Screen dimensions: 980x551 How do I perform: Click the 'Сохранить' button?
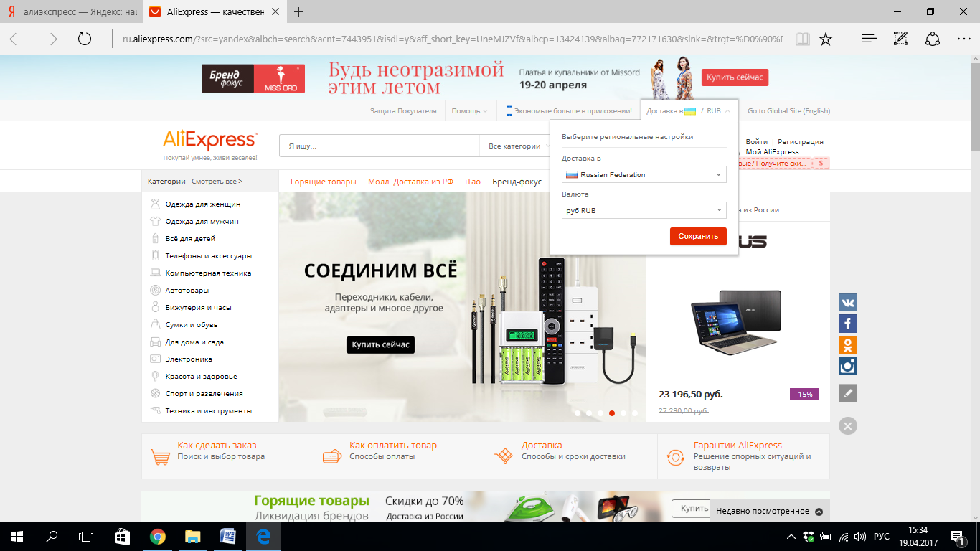698,236
